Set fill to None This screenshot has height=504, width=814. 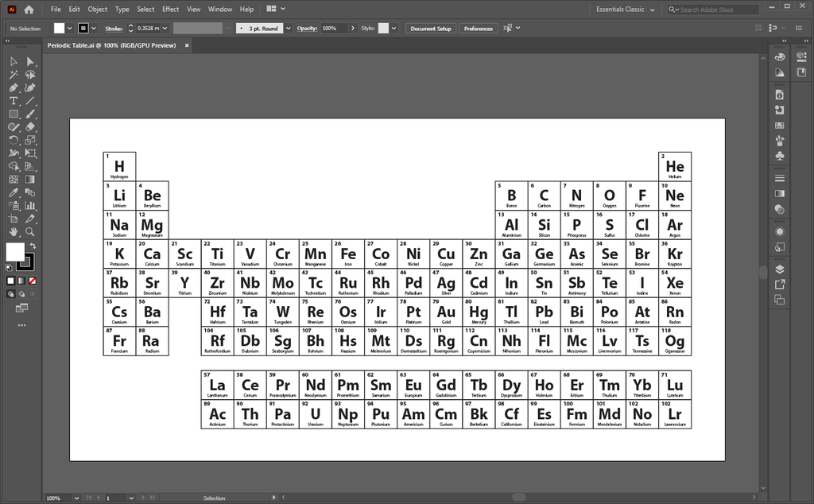tap(32, 281)
